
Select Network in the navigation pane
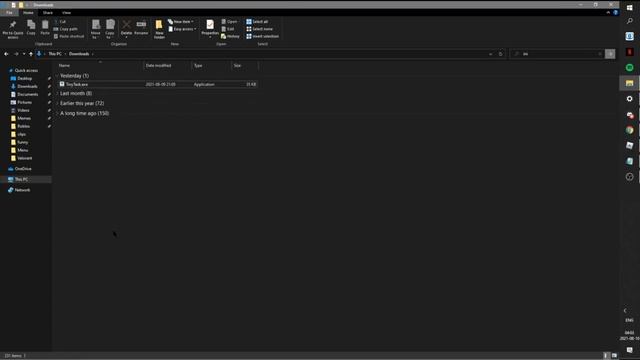[x=22, y=190]
